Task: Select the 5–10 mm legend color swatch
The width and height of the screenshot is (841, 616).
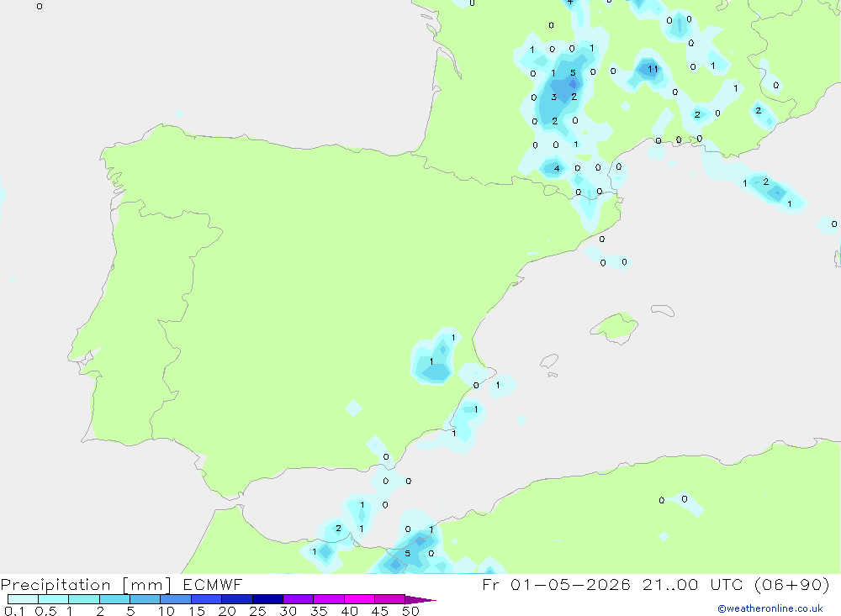Action: (145, 599)
